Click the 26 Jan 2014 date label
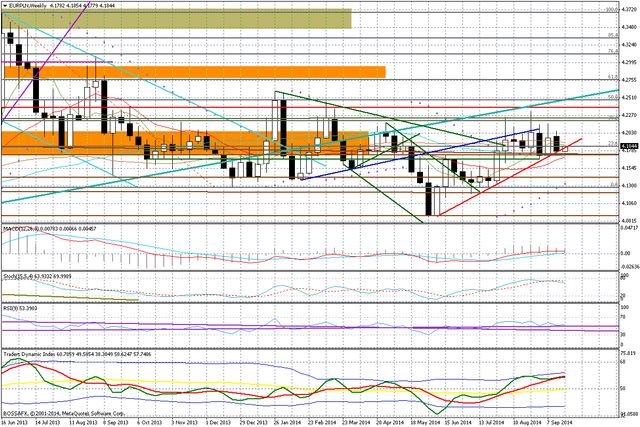Image resolution: width=640 pixels, height=427 pixels. tap(287, 422)
